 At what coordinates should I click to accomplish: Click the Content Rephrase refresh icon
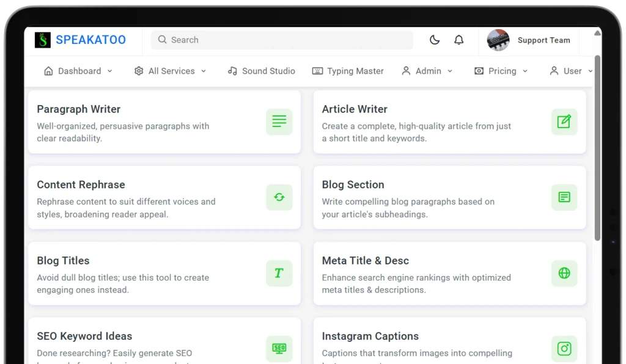tap(279, 197)
